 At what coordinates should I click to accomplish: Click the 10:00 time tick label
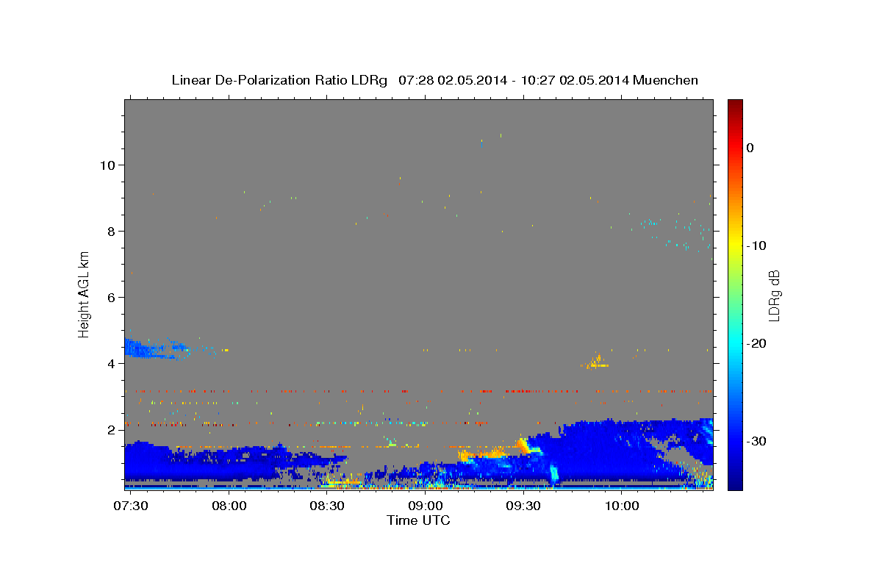click(623, 506)
